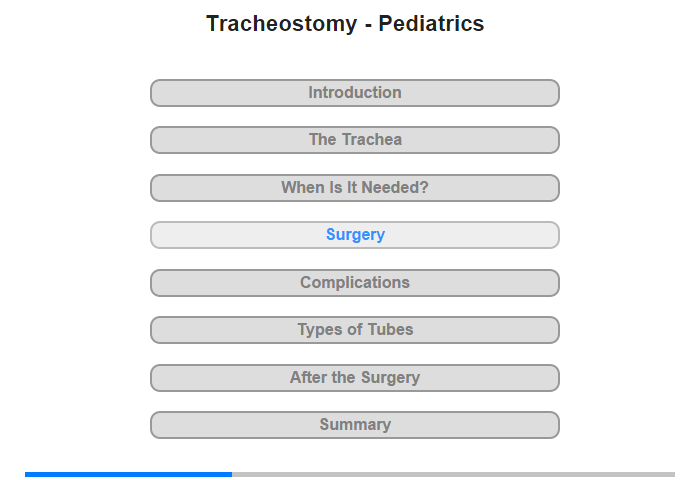Go to the Summary section
The image size is (700, 480).
click(x=354, y=425)
